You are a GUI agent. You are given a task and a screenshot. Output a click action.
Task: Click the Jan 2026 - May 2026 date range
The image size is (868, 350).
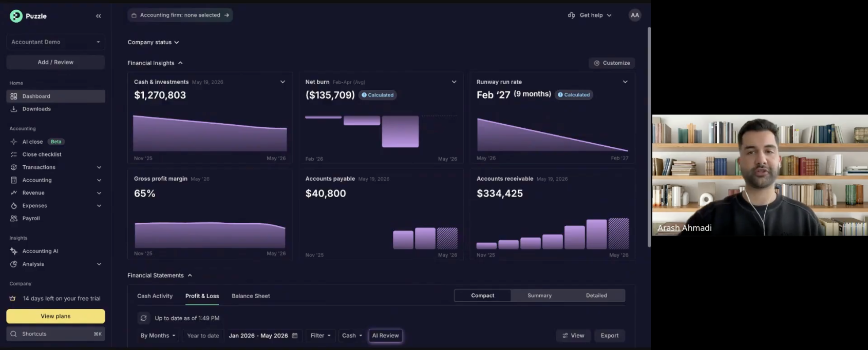tap(263, 336)
